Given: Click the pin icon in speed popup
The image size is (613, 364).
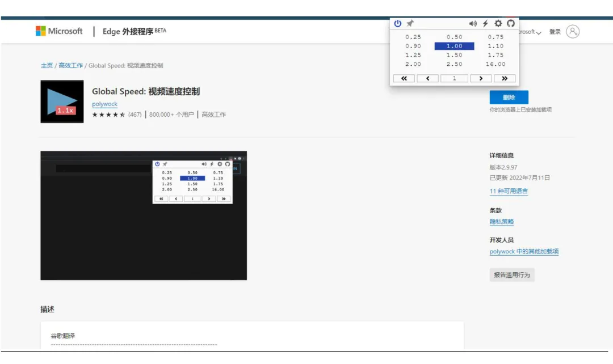Looking at the screenshot, I should point(410,23).
